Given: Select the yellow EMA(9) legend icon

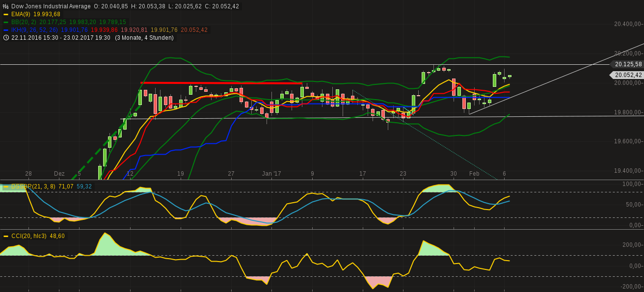Looking at the screenshot, I should (x=5, y=15).
